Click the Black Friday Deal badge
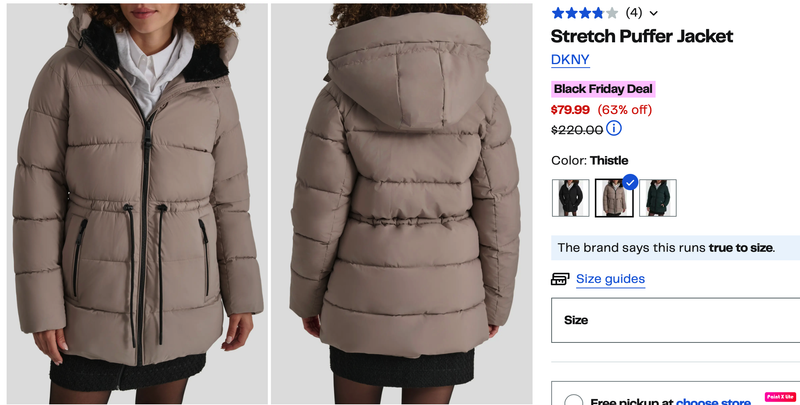 pos(603,89)
